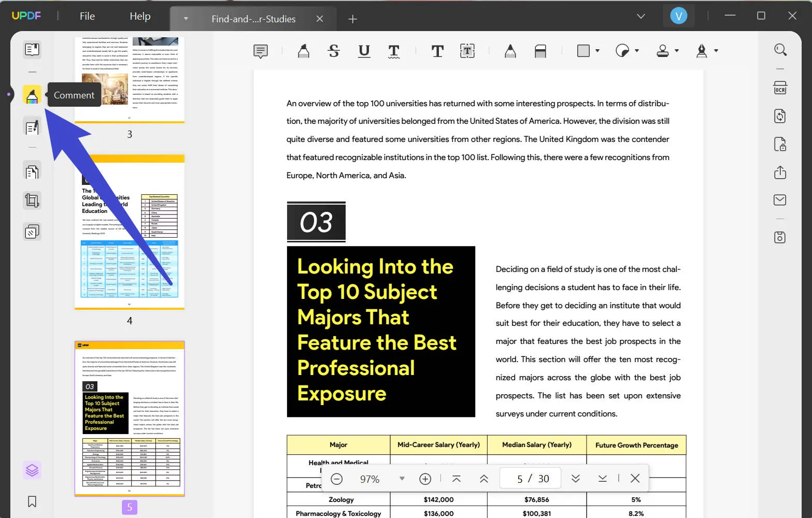Screen dimensions: 812x518
Task: Select the Underline text tool
Action: click(x=364, y=51)
